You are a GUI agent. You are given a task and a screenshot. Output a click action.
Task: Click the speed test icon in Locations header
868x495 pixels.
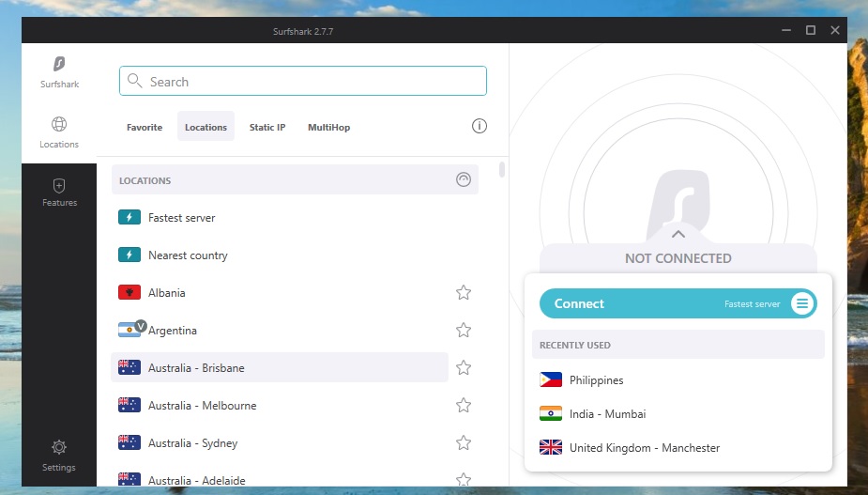464,179
